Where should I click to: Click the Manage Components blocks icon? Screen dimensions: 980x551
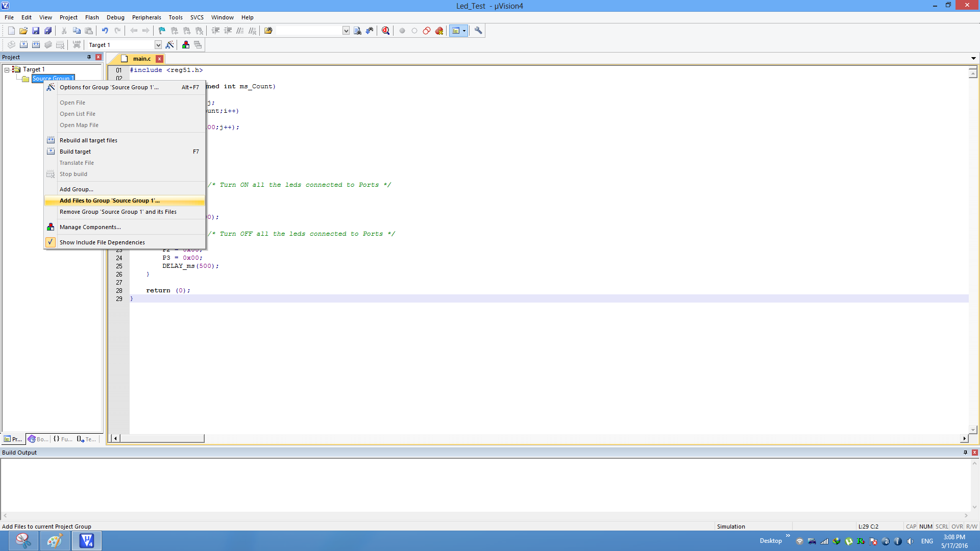tap(186, 45)
